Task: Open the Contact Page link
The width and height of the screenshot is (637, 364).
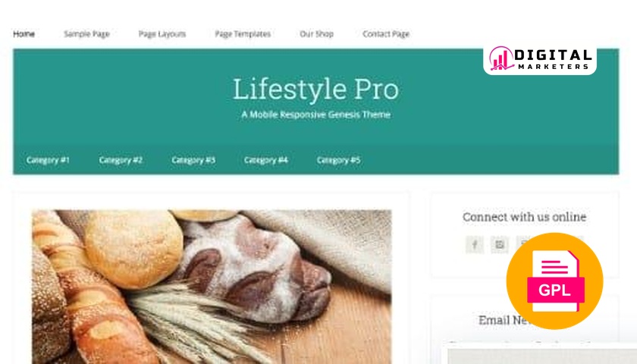Action: tap(386, 34)
